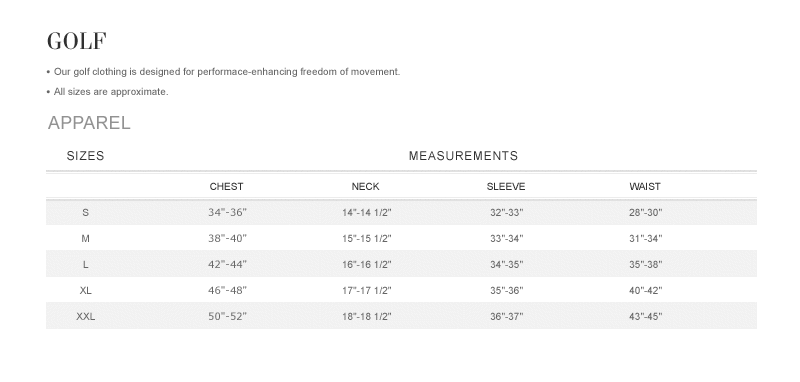The width and height of the screenshot is (800, 382).
Task: Click chest measurement 34"-36" for small
Action: point(227,213)
